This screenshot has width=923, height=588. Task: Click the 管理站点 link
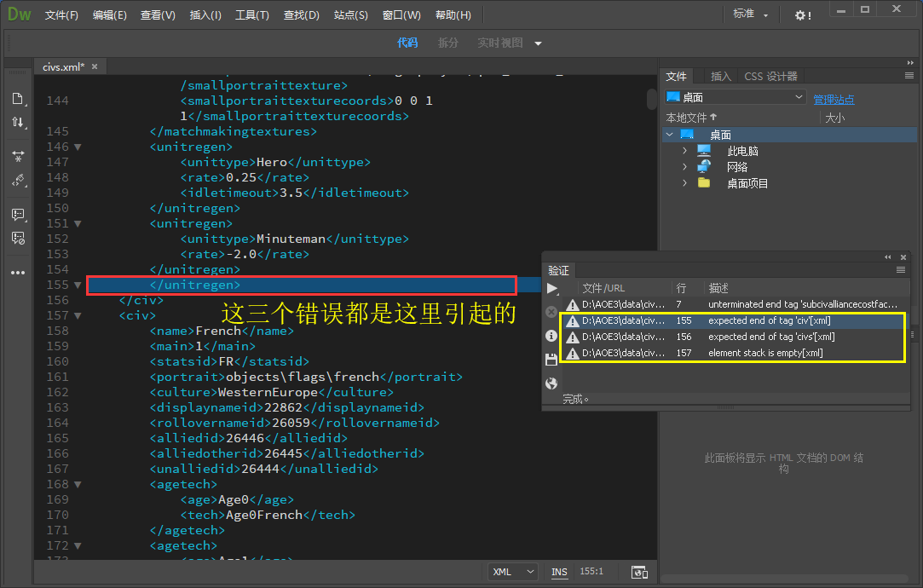[x=834, y=100]
